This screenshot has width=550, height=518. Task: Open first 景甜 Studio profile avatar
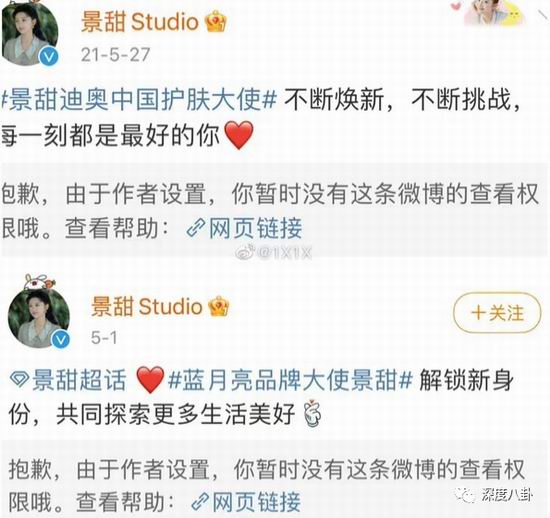pyautogui.click(x=29, y=33)
